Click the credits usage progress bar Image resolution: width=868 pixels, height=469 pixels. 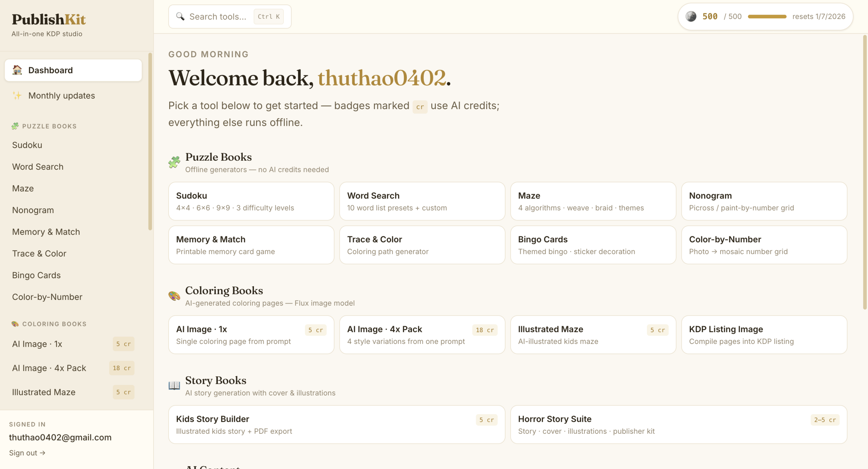[767, 17]
